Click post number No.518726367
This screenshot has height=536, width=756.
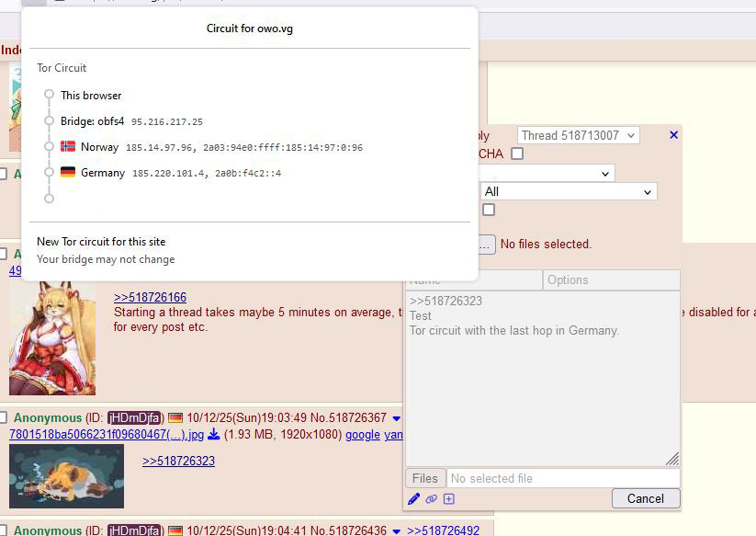coord(348,417)
